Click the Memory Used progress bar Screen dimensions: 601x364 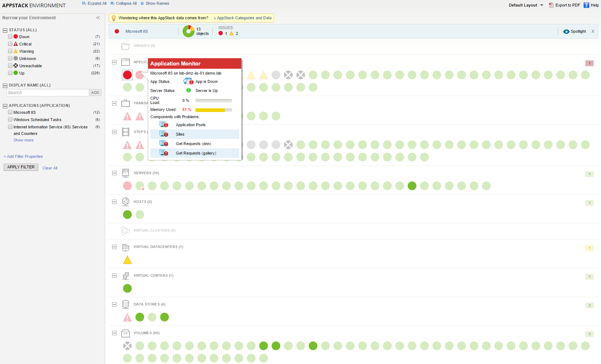tap(214, 109)
